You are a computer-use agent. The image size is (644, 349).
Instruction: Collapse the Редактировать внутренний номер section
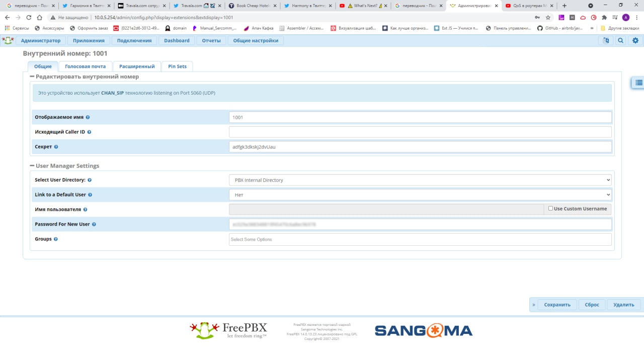point(32,77)
